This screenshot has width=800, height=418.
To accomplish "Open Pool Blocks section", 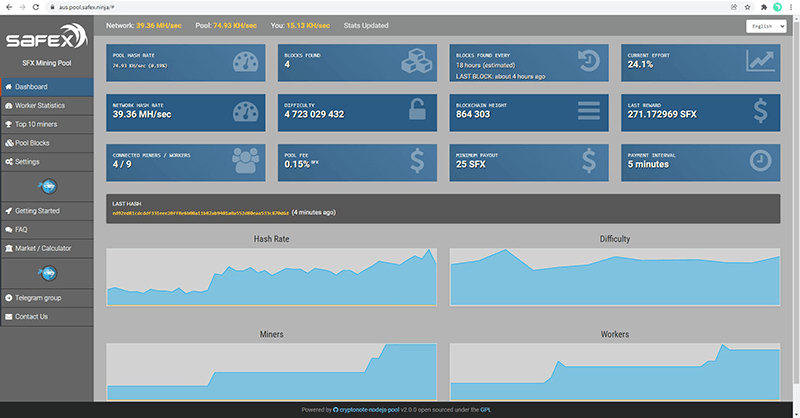I will [47, 143].
